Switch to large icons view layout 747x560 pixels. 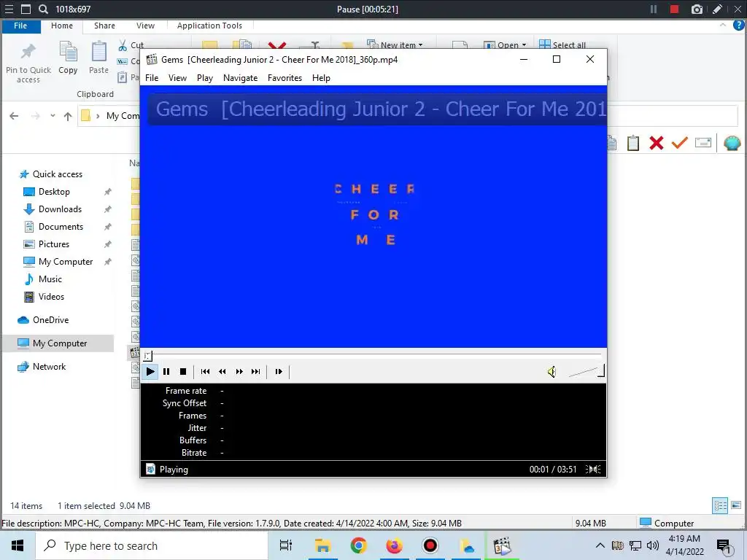(736, 505)
